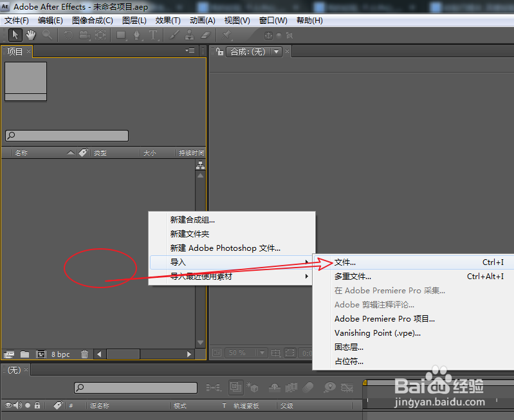
Task: Sort project items by 持续时间 column
Action: point(191,153)
